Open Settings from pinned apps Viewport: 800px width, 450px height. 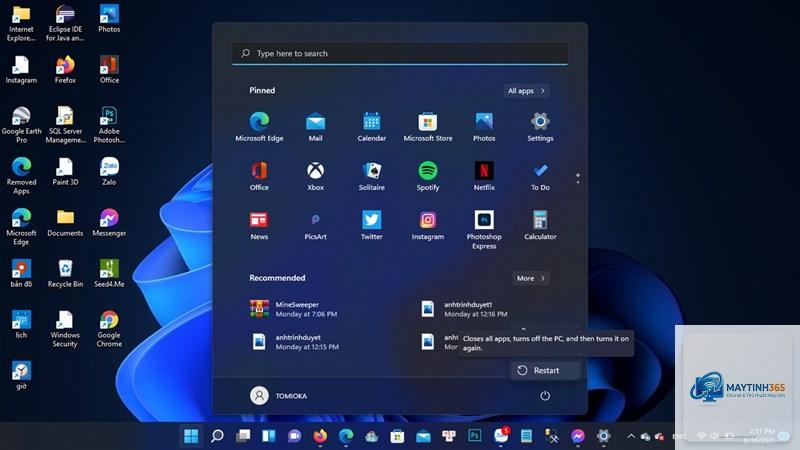(540, 127)
